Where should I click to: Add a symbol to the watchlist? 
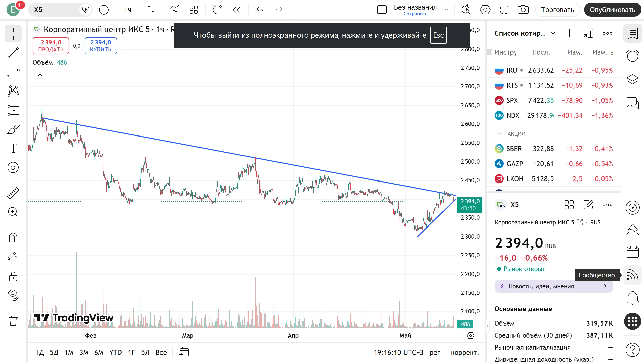pyautogui.click(x=569, y=33)
